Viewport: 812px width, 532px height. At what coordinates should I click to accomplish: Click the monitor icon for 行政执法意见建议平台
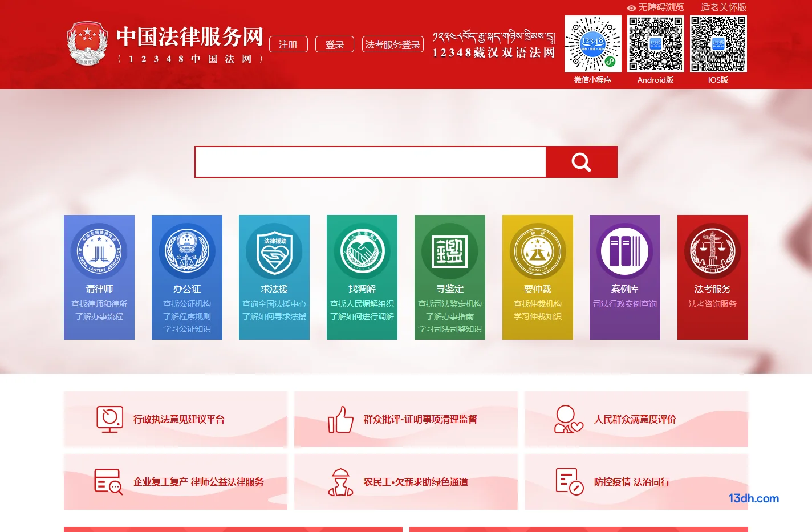pos(109,419)
